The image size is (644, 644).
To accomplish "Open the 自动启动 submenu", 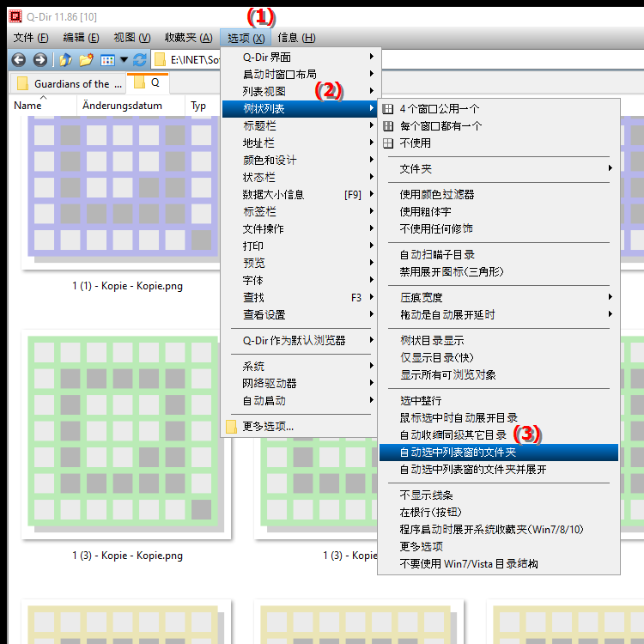I will point(301,401).
